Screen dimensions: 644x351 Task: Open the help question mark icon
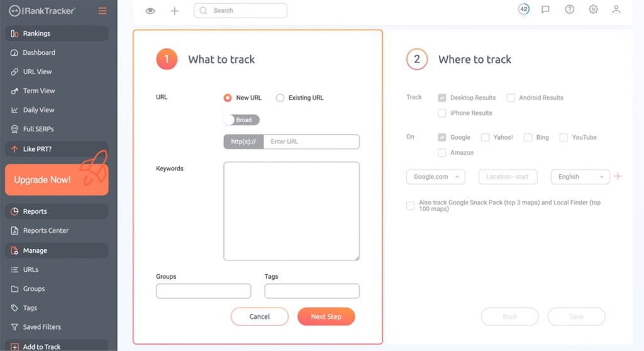click(x=569, y=9)
